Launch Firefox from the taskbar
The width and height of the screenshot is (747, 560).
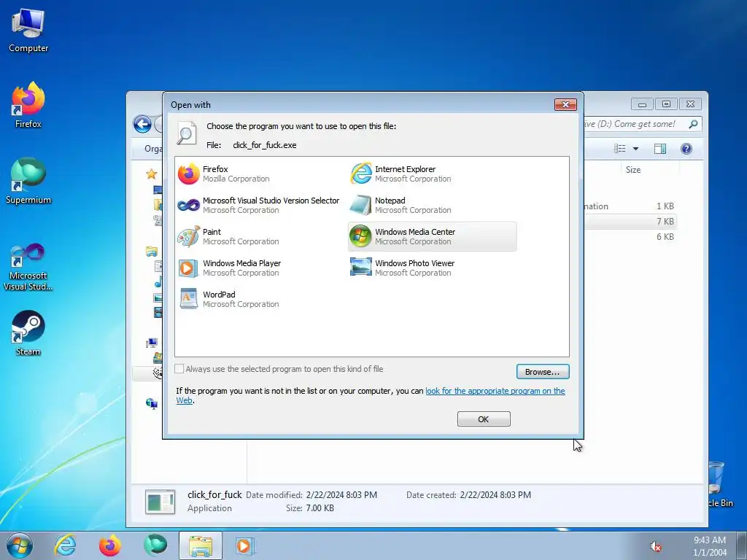point(110,545)
